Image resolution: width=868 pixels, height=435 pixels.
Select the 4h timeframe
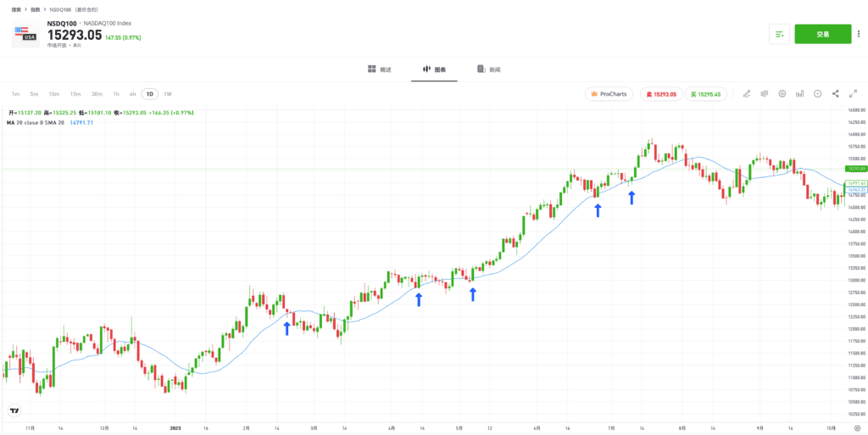click(133, 94)
